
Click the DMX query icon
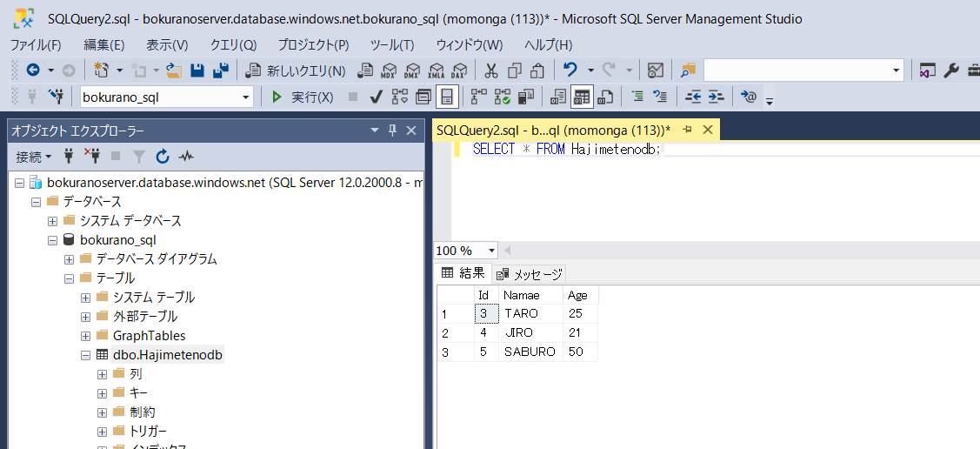click(x=412, y=70)
